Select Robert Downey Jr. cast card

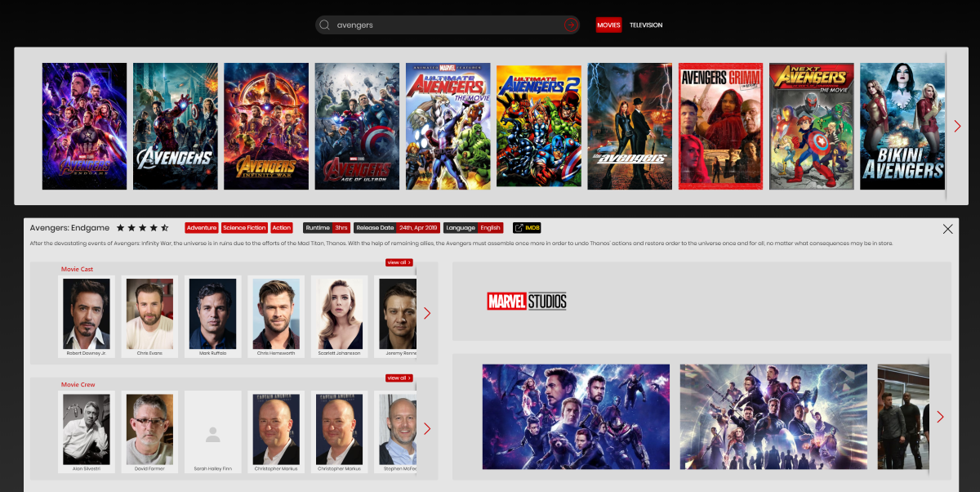(87, 316)
